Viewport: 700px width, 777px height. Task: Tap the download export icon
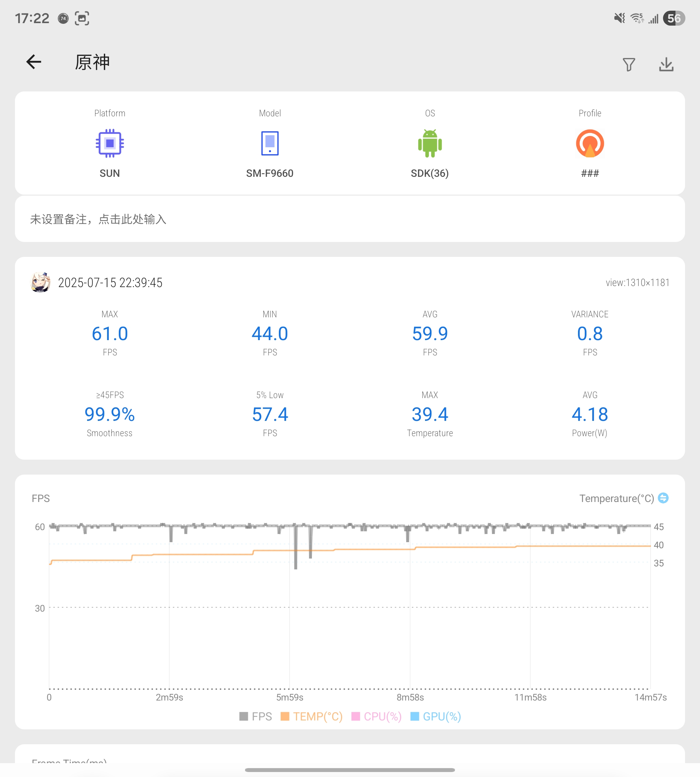click(x=666, y=64)
